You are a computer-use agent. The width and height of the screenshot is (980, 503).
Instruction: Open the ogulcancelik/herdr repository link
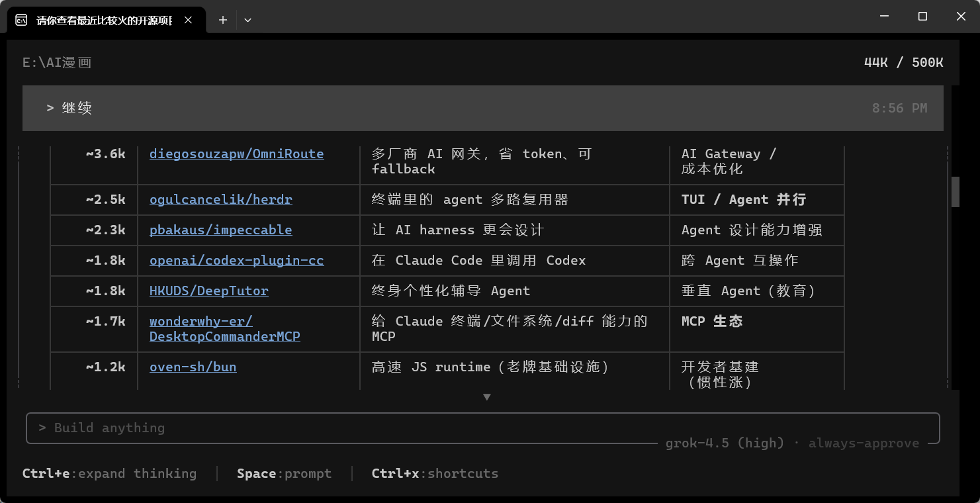221,200
